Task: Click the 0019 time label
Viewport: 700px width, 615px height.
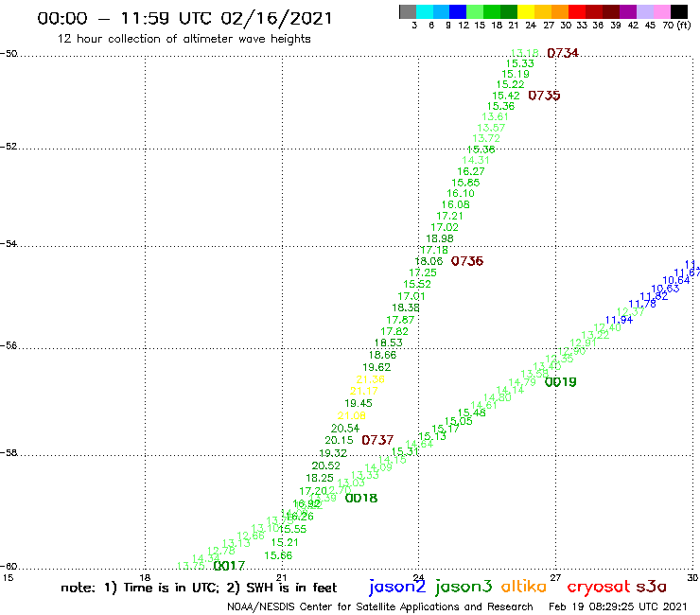Action: (x=561, y=382)
